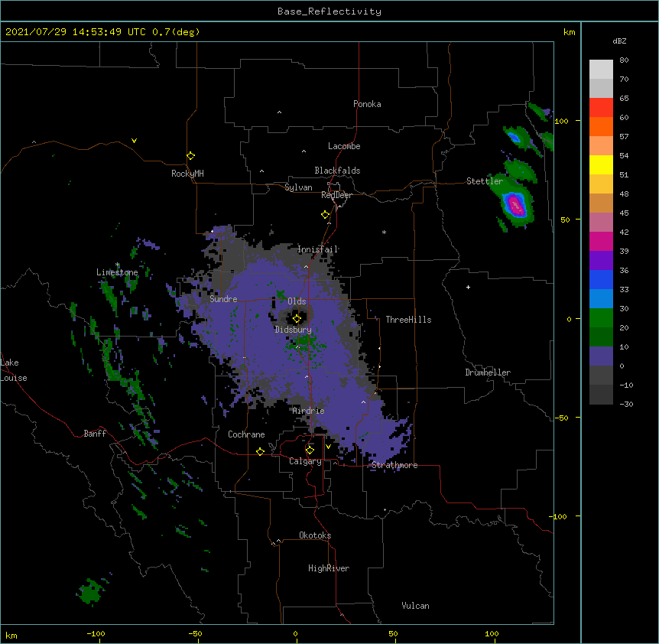Click the yellow V marker in the northwest

pos(134,141)
